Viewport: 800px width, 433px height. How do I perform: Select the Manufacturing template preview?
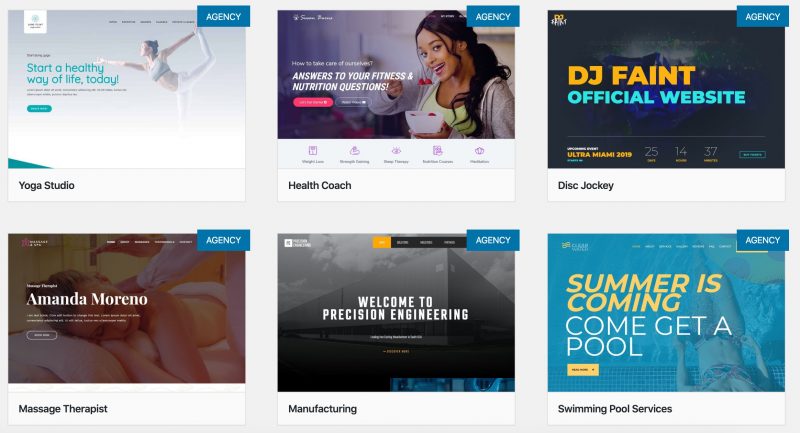coord(396,313)
